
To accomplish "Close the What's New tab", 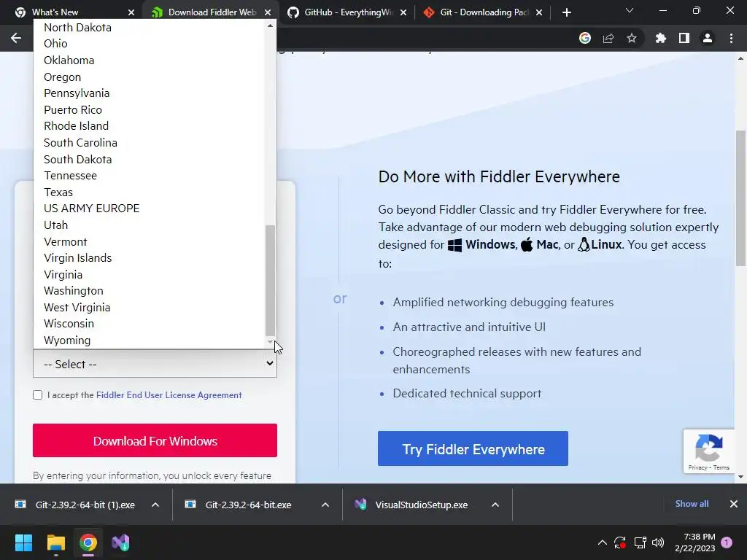I will tap(131, 12).
